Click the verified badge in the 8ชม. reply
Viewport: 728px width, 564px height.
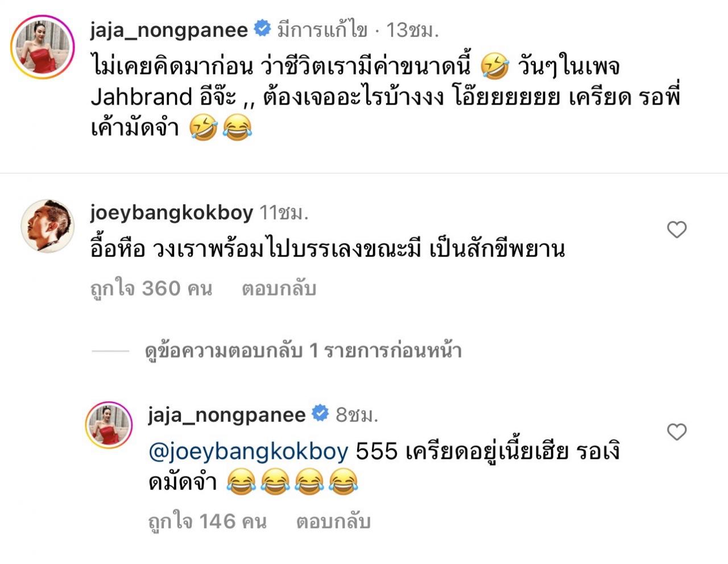(x=320, y=413)
